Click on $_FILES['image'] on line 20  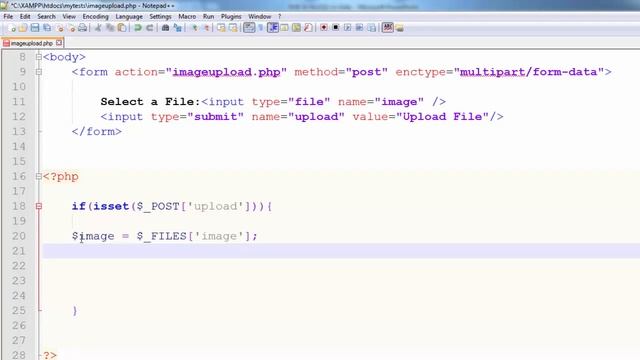pos(193,236)
